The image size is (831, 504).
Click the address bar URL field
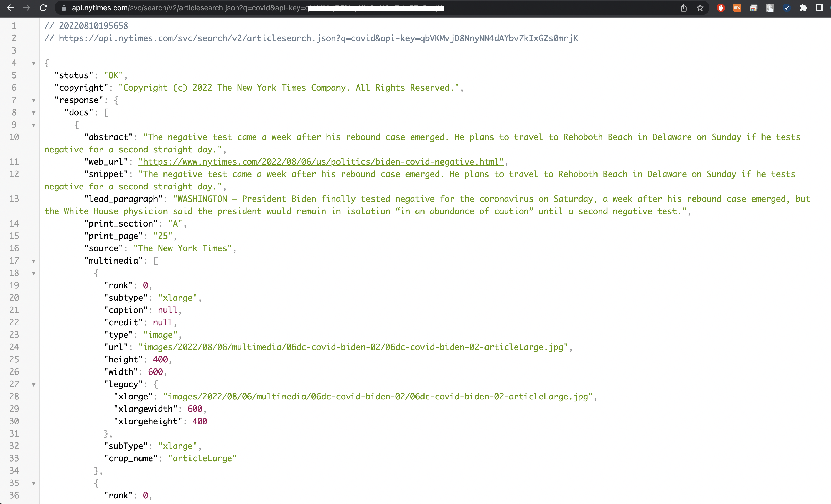click(x=236, y=8)
